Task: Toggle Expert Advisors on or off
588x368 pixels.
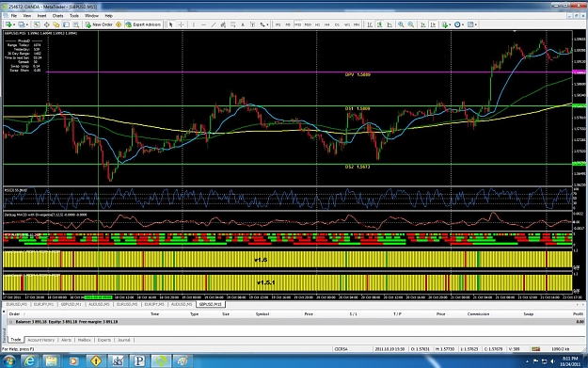Action: tap(143, 24)
